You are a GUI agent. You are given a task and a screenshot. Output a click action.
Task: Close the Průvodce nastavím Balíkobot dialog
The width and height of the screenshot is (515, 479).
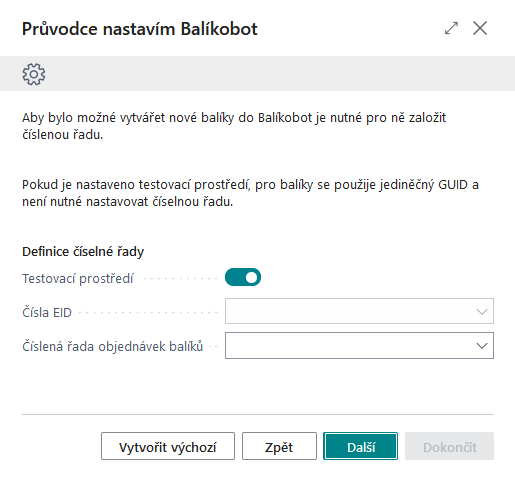tap(480, 28)
